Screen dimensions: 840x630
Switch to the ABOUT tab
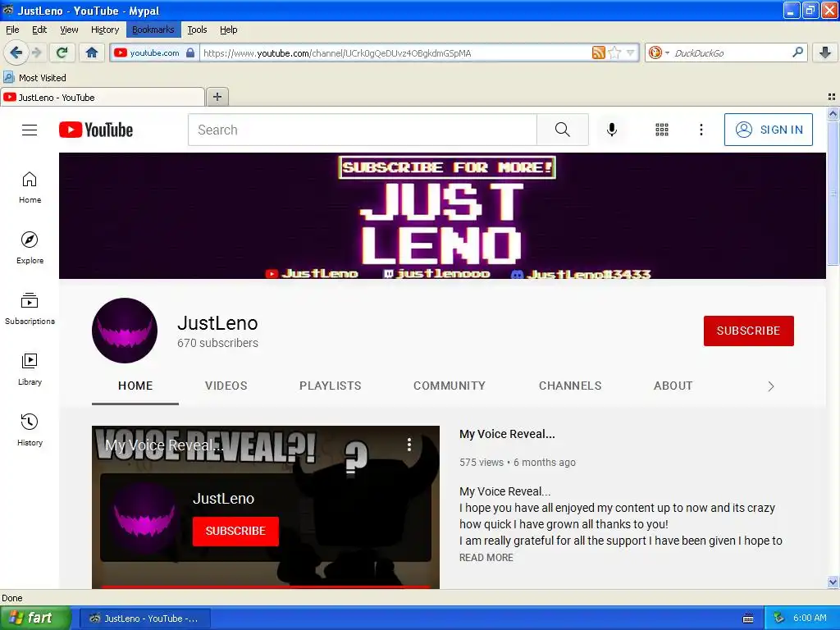coord(673,386)
